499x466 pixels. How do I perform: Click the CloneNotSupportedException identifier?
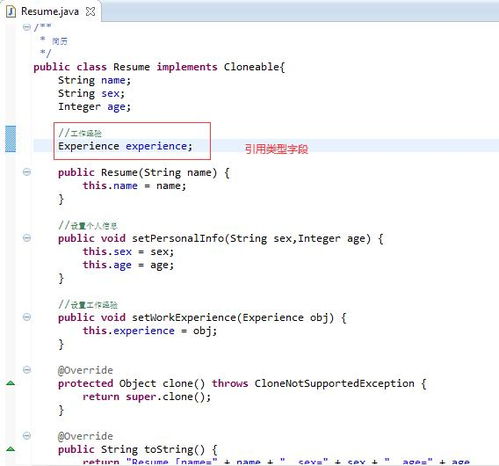tap(334, 383)
